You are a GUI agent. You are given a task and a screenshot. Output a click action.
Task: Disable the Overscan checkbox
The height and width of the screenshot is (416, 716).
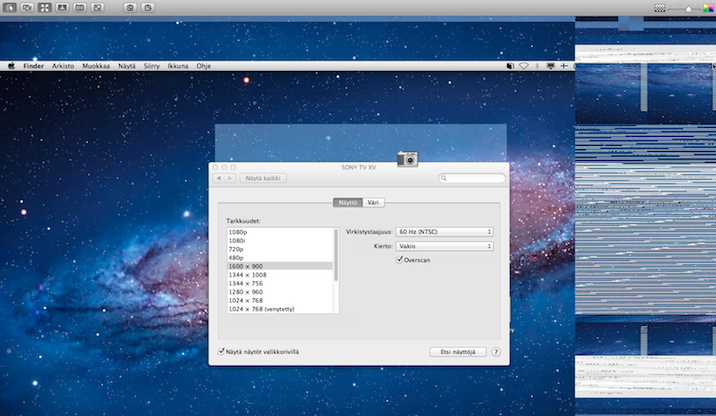[x=400, y=259]
